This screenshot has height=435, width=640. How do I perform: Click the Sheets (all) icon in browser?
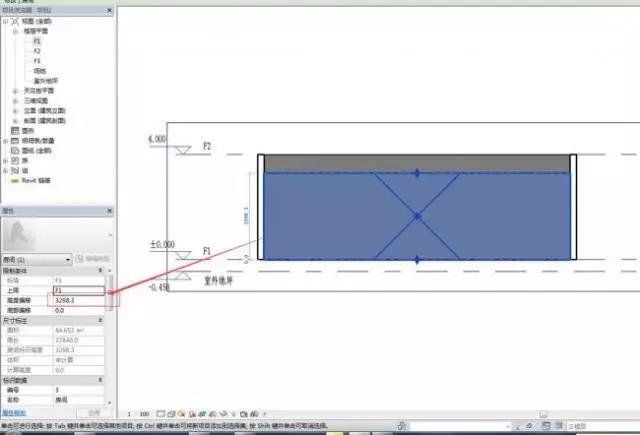click(14, 151)
